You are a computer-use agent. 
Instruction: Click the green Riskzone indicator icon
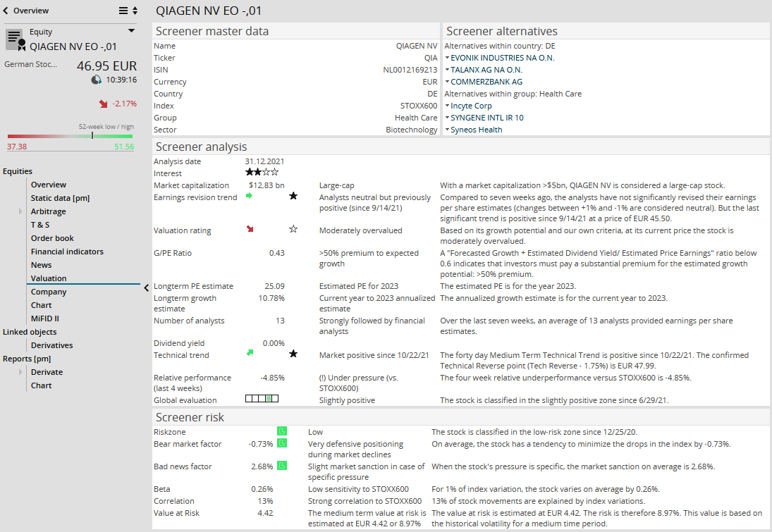click(x=282, y=431)
